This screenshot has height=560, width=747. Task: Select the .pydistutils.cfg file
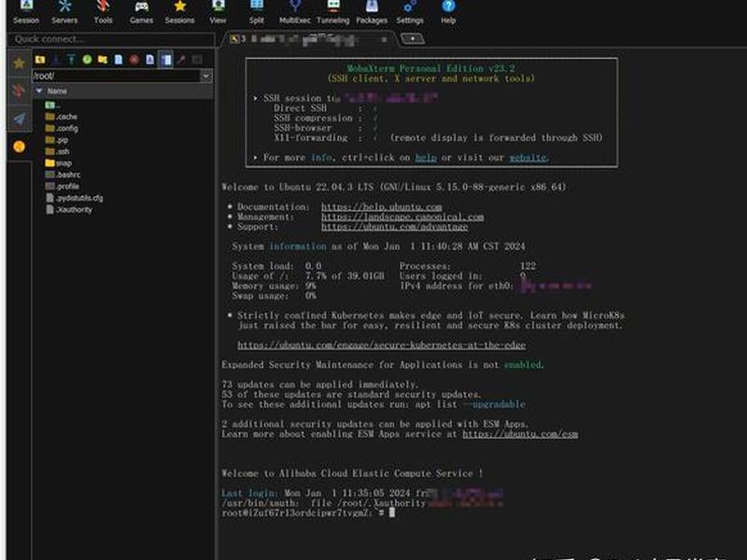[x=75, y=198]
